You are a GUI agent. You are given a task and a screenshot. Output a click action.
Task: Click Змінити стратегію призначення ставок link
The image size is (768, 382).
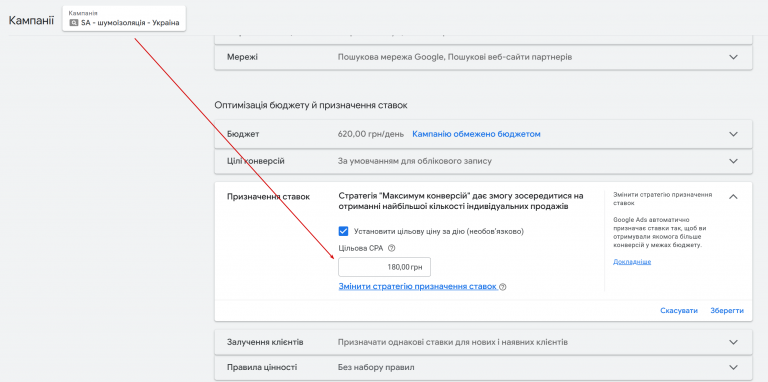pyautogui.click(x=418, y=286)
